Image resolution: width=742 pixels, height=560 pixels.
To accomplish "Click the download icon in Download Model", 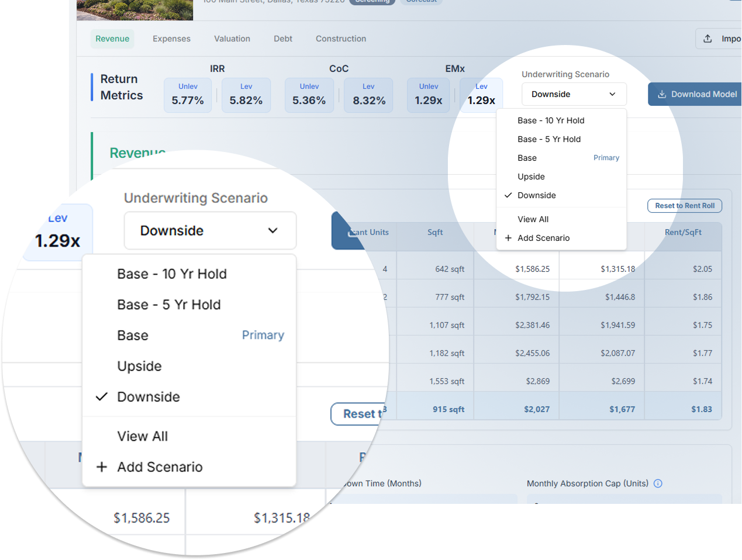I will point(662,94).
